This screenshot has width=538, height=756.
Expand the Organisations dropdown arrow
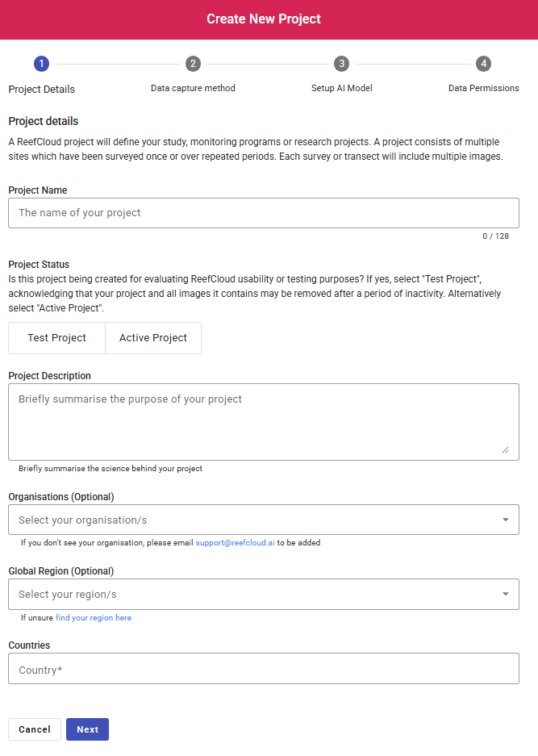pyautogui.click(x=506, y=520)
